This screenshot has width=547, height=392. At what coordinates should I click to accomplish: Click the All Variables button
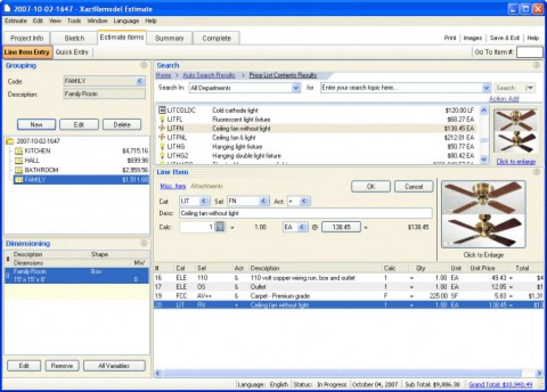pyautogui.click(x=114, y=365)
